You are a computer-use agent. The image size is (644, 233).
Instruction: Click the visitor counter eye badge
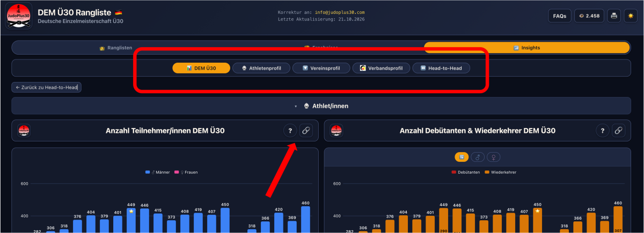click(589, 16)
